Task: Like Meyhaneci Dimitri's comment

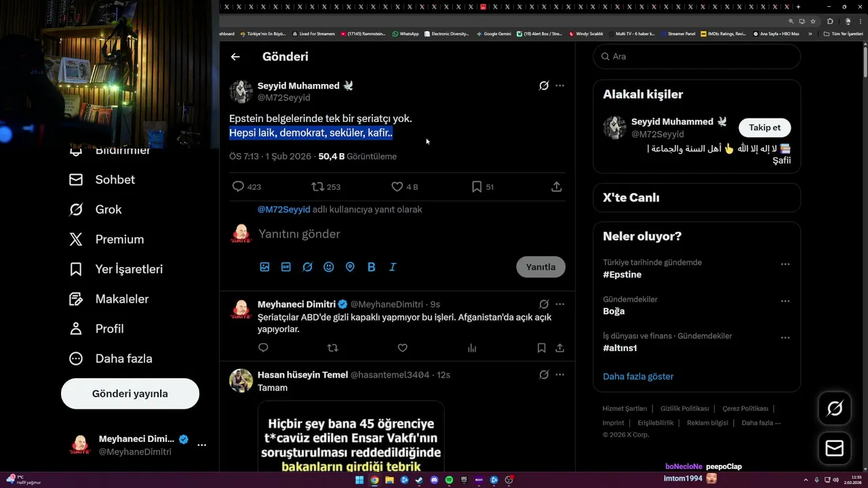Action: pos(402,348)
